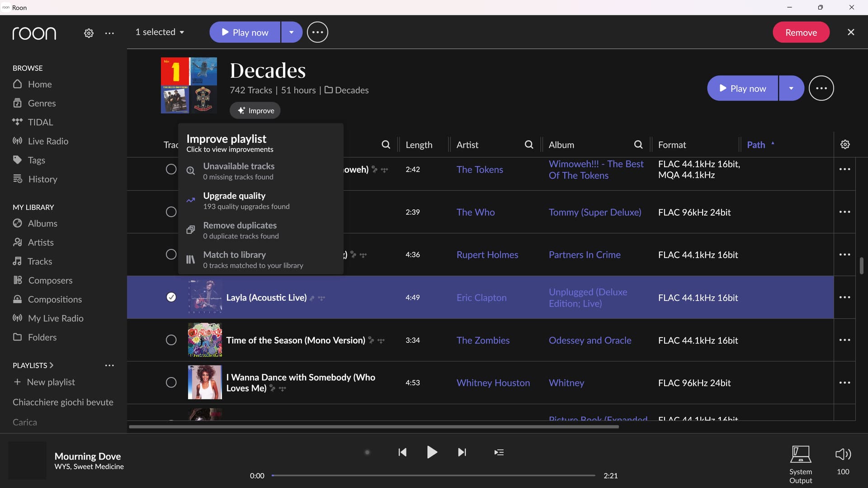Open My Live Radio in My Library
The height and width of the screenshot is (488, 868).
point(56,318)
